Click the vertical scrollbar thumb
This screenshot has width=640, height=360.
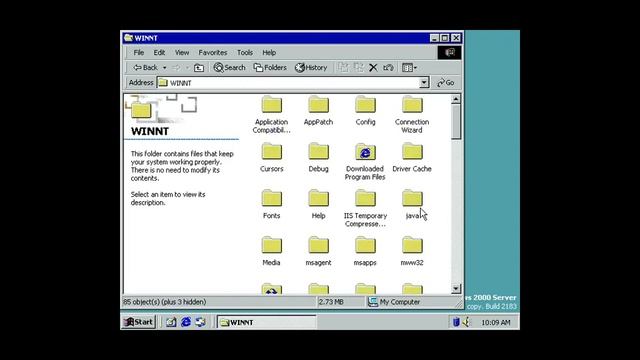(x=456, y=122)
